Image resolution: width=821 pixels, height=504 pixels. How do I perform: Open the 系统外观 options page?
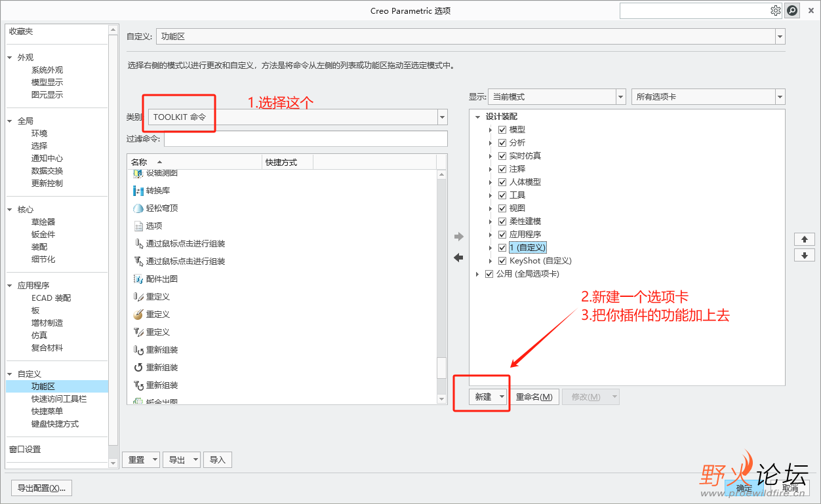pyautogui.click(x=47, y=70)
